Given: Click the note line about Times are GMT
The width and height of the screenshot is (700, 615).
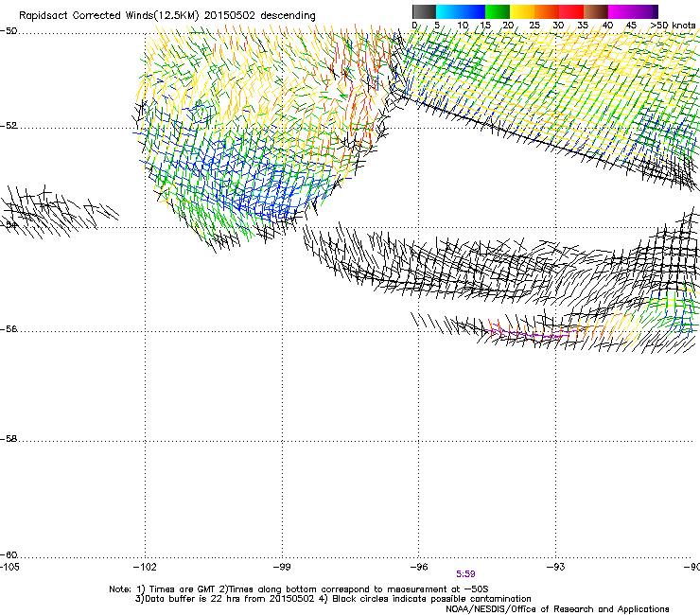Looking at the screenshot, I should tap(299, 589).
